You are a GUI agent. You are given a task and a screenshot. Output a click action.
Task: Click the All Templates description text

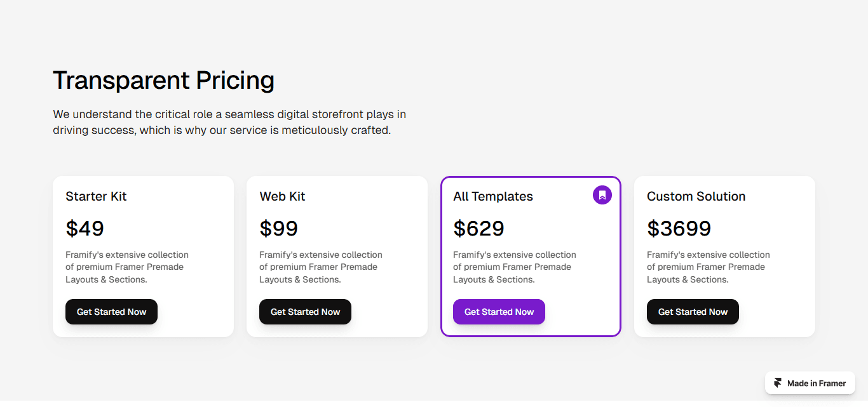(x=515, y=267)
